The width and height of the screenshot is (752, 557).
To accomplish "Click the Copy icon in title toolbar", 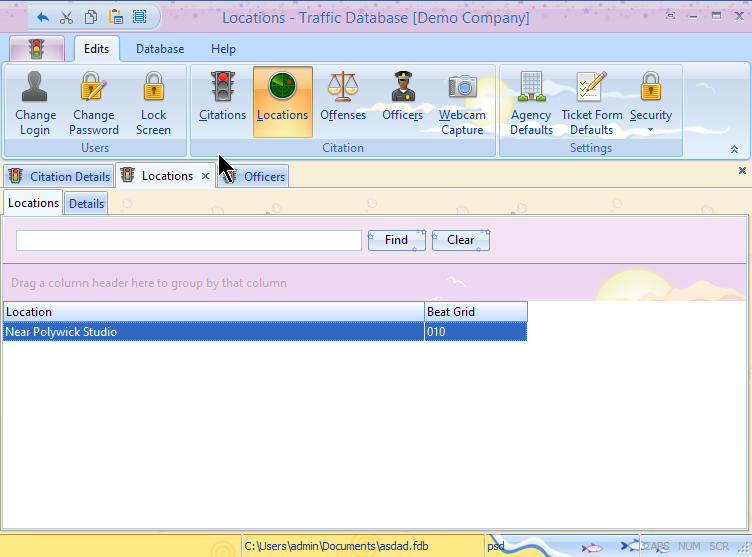I will tap(91, 18).
